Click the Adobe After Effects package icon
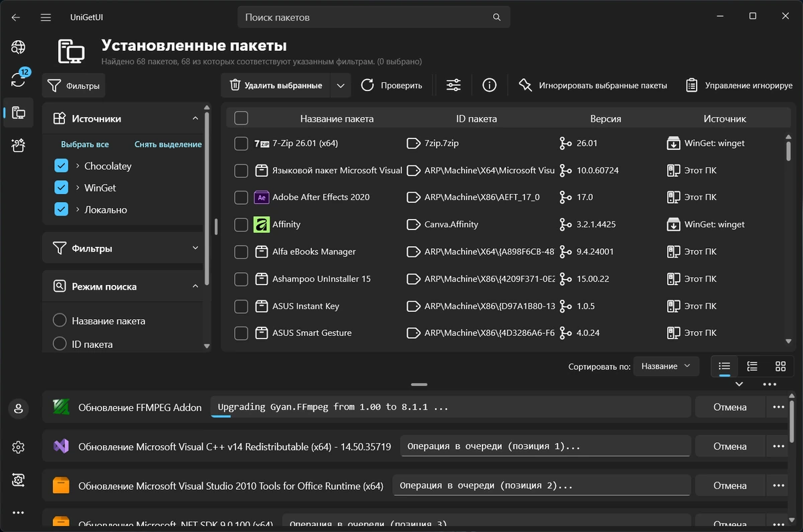The height and width of the screenshot is (532, 803). pyautogui.click(x=262, y=197)
